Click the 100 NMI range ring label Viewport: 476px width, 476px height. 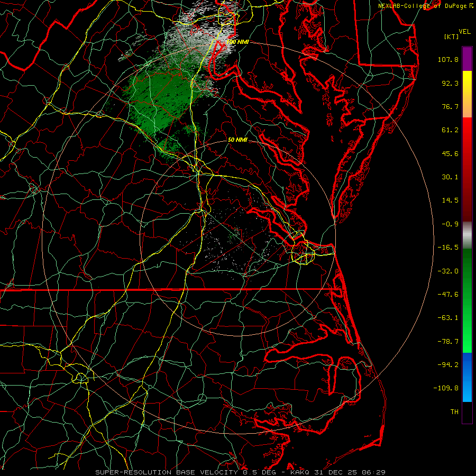point(237,42)
